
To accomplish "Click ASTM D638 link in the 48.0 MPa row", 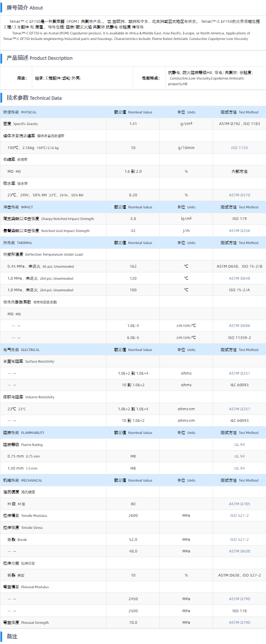I will 239,551.
